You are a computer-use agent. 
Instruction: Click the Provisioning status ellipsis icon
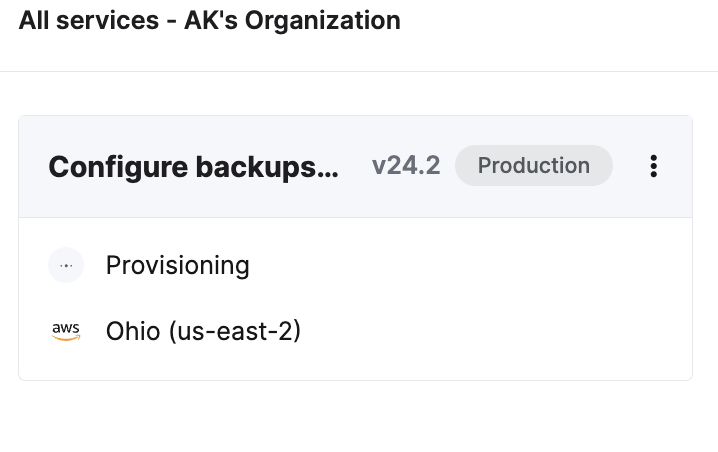tap(66, 266)
